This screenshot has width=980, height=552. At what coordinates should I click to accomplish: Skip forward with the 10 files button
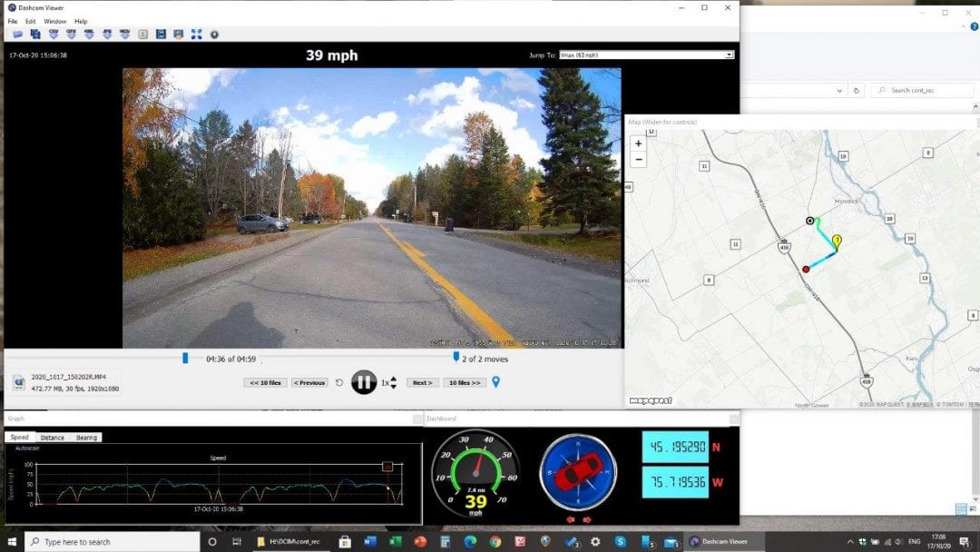pos(465,382)
